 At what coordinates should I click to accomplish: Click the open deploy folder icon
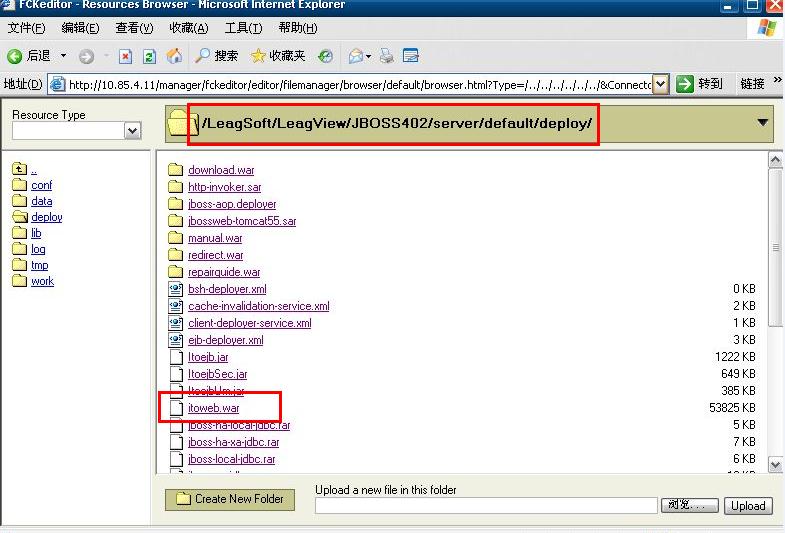pyautogui.click(x=20, y=217)
